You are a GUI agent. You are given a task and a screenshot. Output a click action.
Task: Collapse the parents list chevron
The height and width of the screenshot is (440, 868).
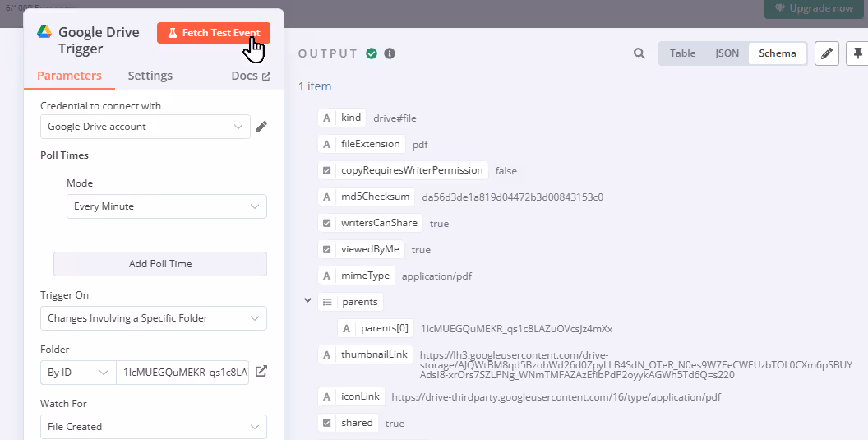[307, 300]
